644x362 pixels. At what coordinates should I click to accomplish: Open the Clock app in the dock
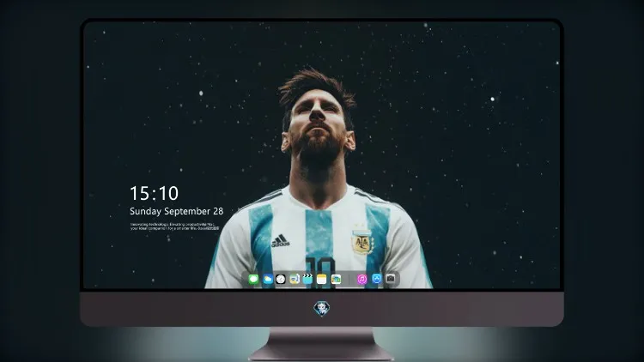tap(281, 280)
